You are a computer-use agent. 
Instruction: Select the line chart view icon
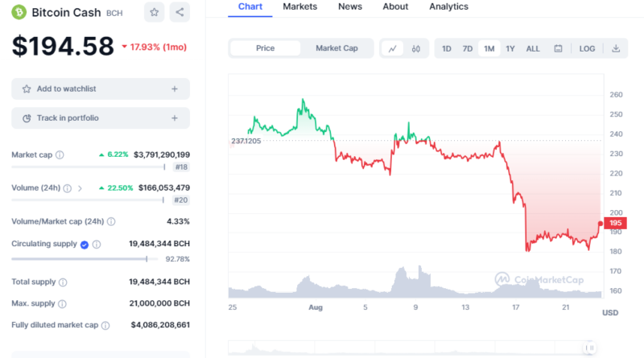392,48
